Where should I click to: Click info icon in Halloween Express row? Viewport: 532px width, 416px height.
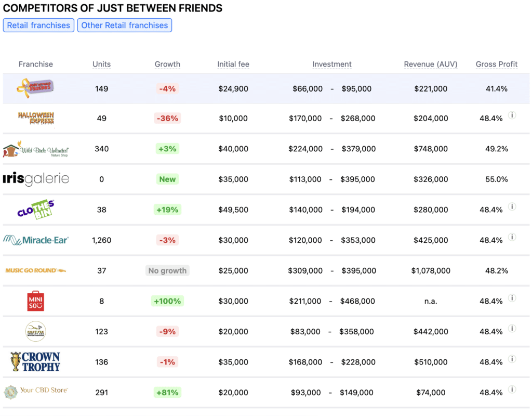tap(512, 115)
